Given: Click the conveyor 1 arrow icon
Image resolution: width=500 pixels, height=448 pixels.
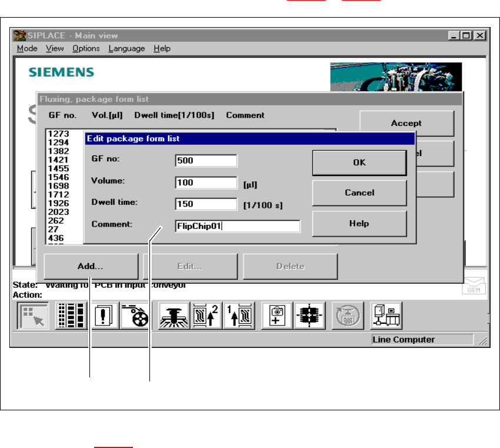Looking at the screenshot, I should [x=239, y=316].
